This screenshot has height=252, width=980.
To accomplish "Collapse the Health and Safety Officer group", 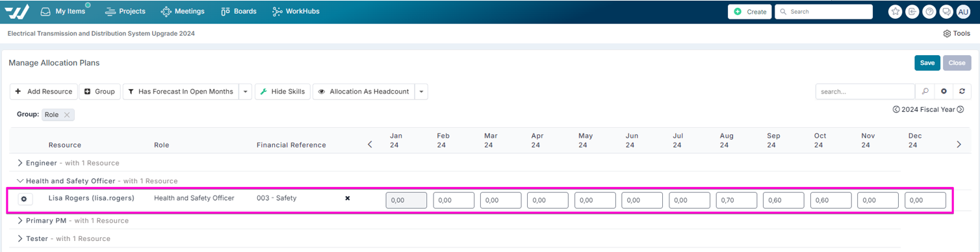I will click(20, 181).
